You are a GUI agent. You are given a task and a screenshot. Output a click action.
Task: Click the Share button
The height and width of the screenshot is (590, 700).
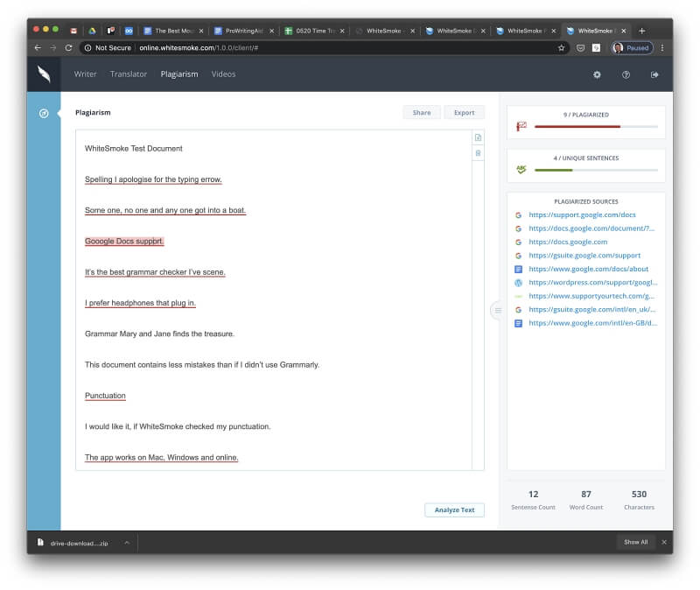pos(422,113)
